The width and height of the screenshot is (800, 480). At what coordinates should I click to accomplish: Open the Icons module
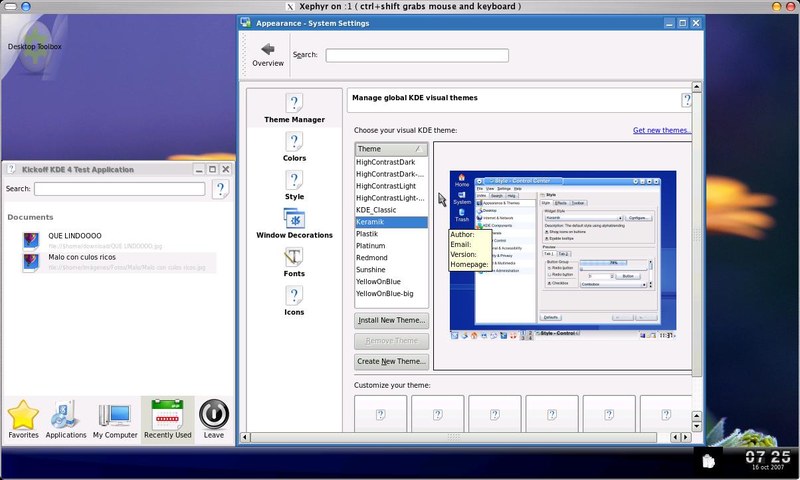294,300
